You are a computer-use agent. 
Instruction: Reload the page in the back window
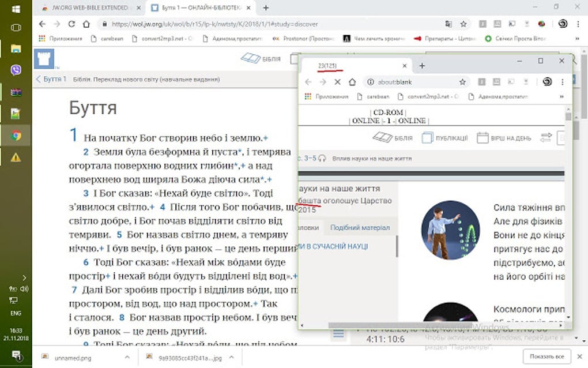70,24
